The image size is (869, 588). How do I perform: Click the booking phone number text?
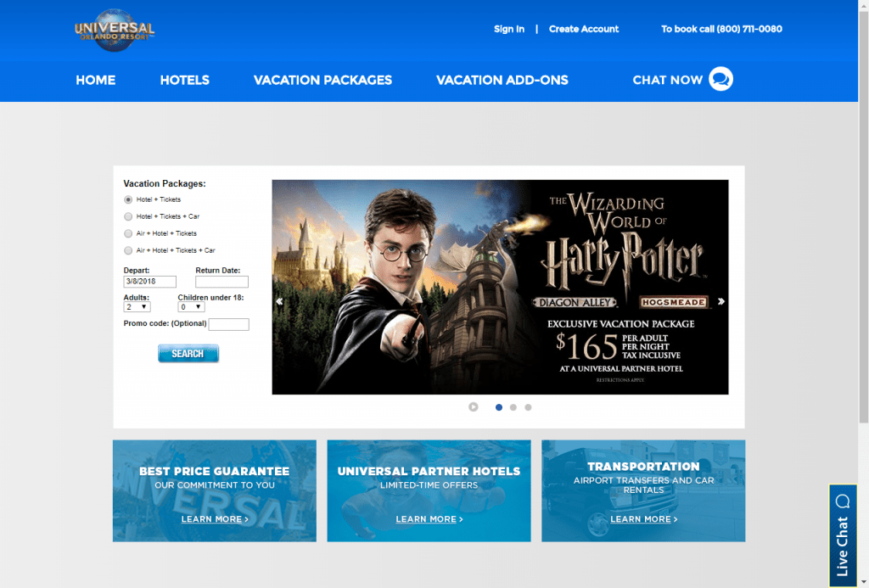pyautogui.click(x=721, y=29)
